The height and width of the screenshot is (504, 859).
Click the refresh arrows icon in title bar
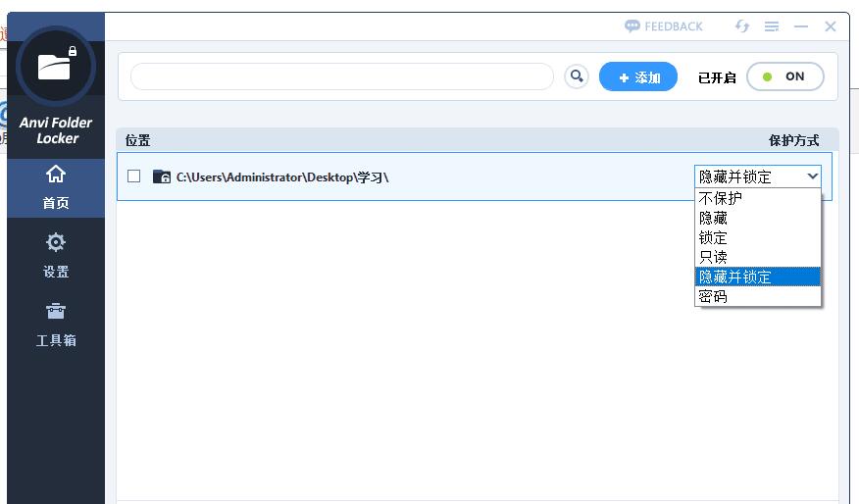[x=742, y=26]
